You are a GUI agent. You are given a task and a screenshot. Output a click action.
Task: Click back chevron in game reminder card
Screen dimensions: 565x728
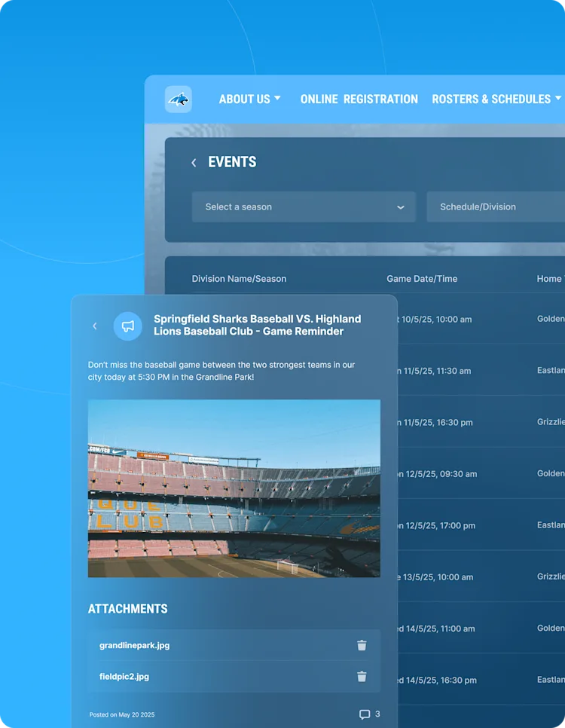pos(95,326)
